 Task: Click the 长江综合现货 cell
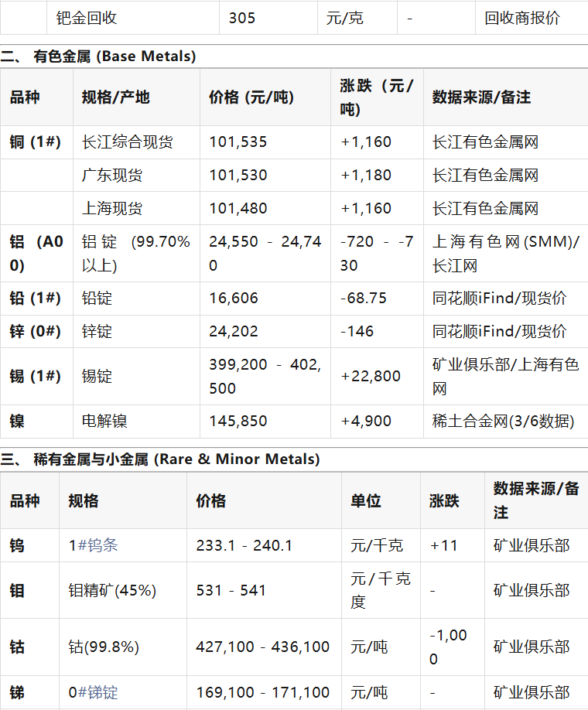(x=128, y=142)
